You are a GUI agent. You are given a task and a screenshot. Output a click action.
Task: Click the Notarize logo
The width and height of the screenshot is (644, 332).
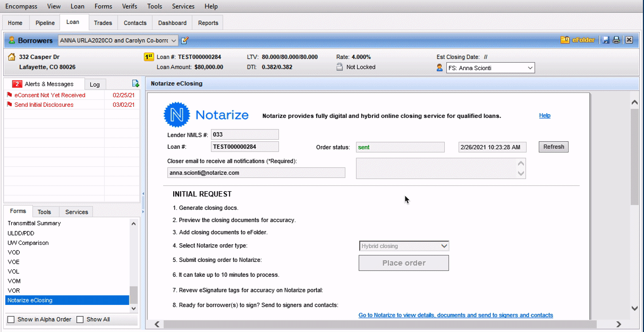(x=206, y=115)
